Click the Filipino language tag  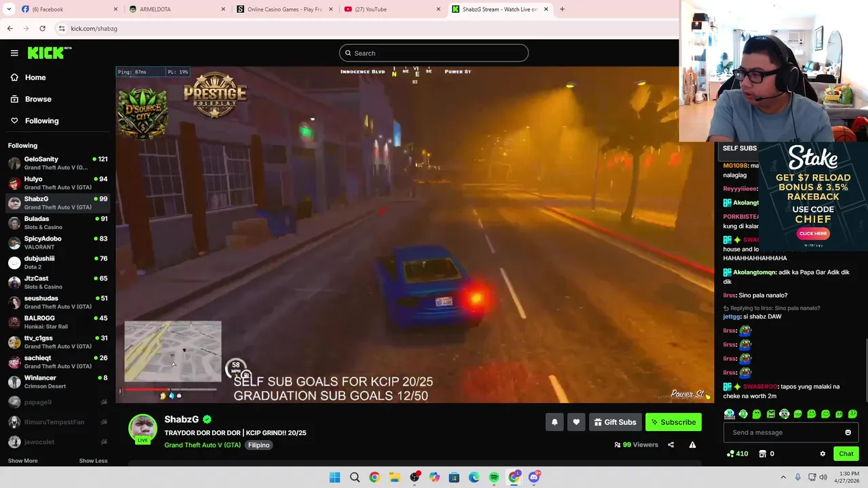click(x=258, y=445)
